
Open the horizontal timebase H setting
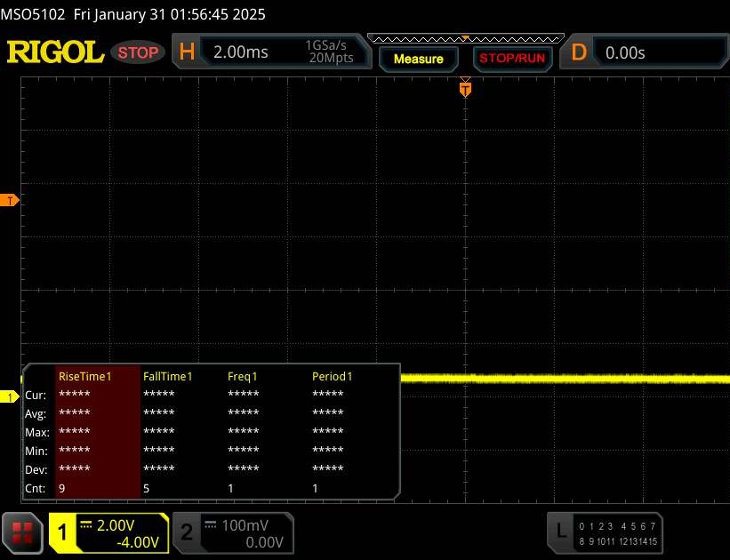click(x=187, y=52)
